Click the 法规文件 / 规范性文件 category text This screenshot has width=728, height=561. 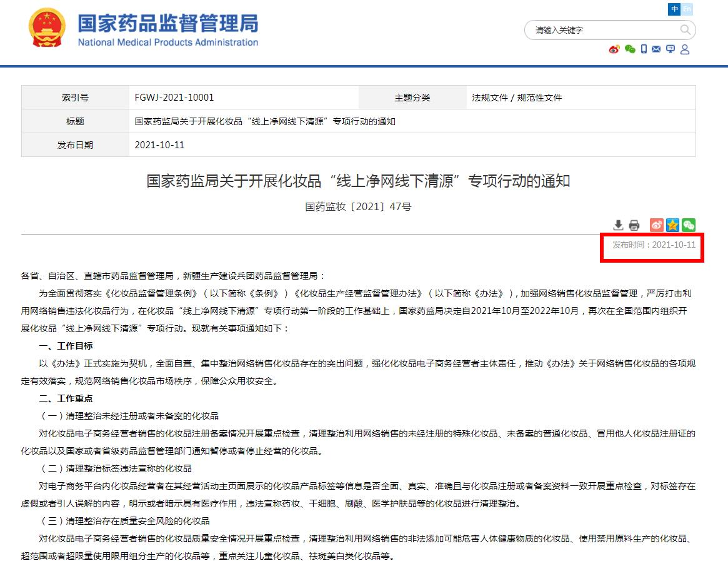pos(517,98)
